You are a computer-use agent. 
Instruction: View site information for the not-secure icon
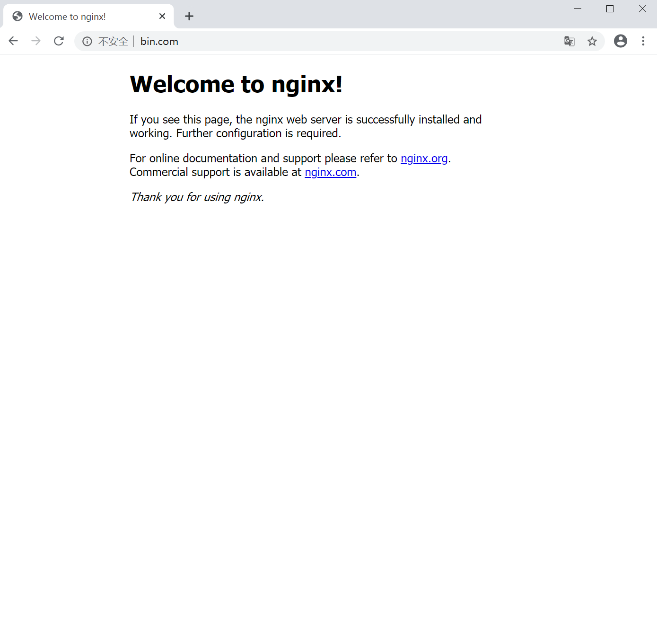[x=87, y=42]
